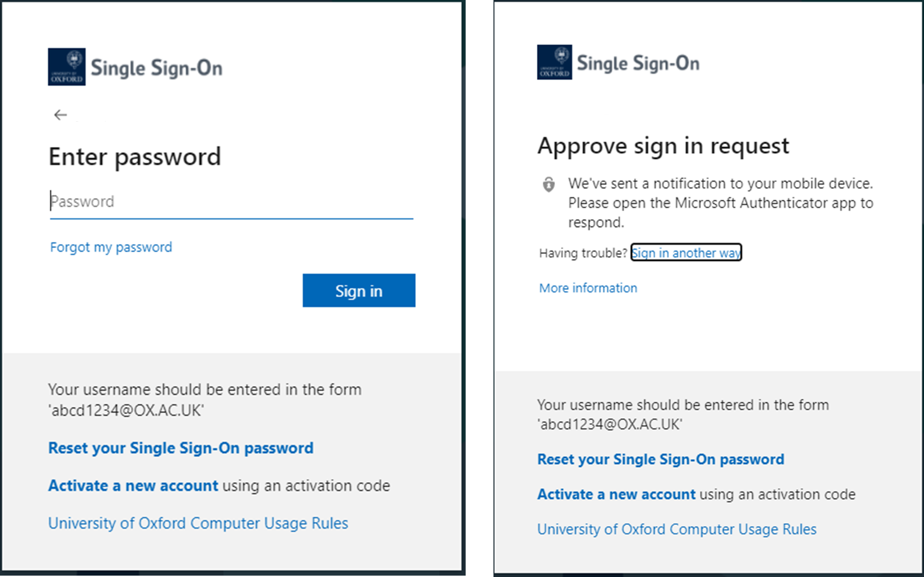Click the Microsoft Authenticator notification message text
Viewport: 924px width, 577px height.
pyautogui.click(x=720, y=203)
